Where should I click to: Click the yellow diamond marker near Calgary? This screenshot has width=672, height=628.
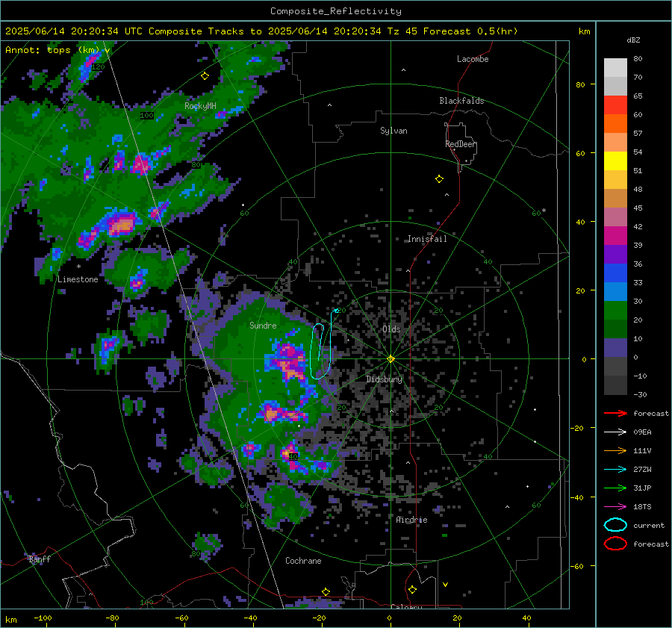(412, 590)
